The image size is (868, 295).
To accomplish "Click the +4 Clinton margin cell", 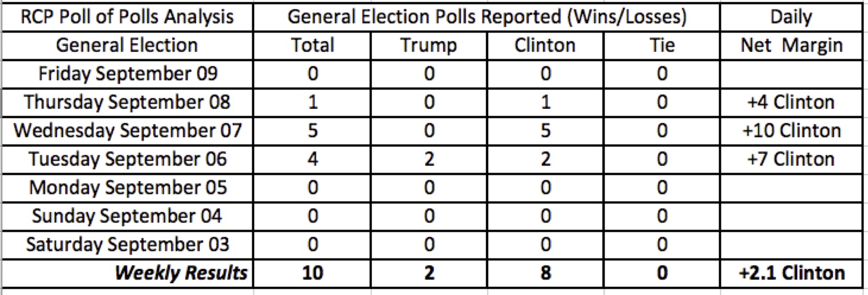I will pos(790,103).
